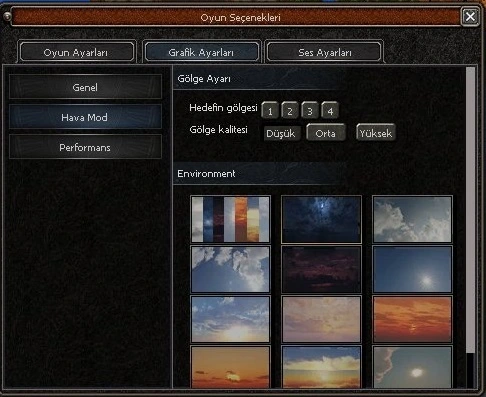Screen dimensions: 486x397
Task: Select the clear blue sky with sun
Action: pyautogui.click(x=412, y=269)
